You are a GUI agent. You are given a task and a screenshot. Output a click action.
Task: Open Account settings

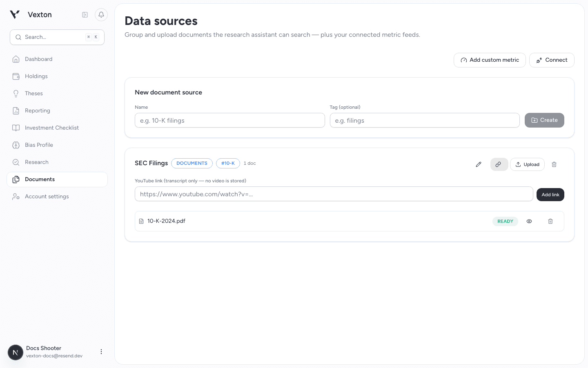[57, 197]
